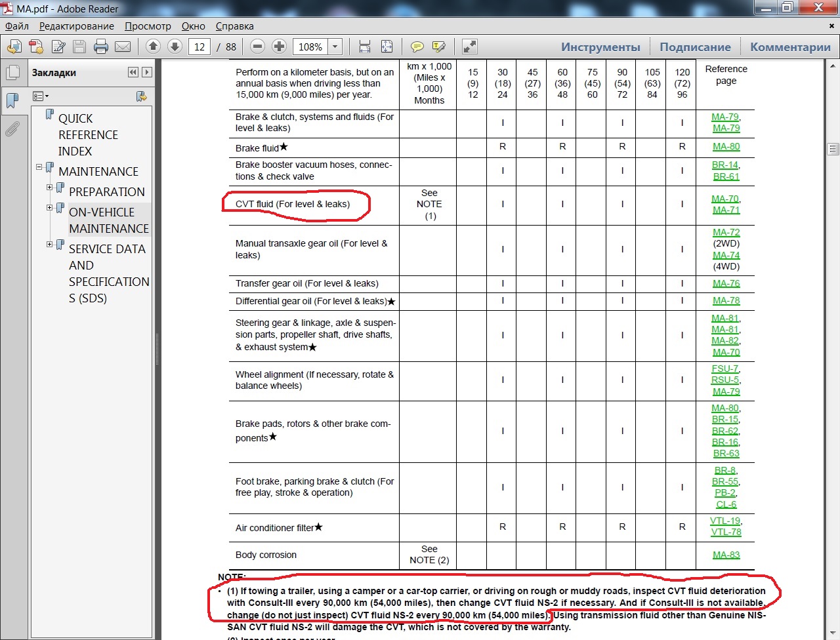Open the Справка menu
The height and width of the screenshot is (640, 840).
tap(234, 26)
